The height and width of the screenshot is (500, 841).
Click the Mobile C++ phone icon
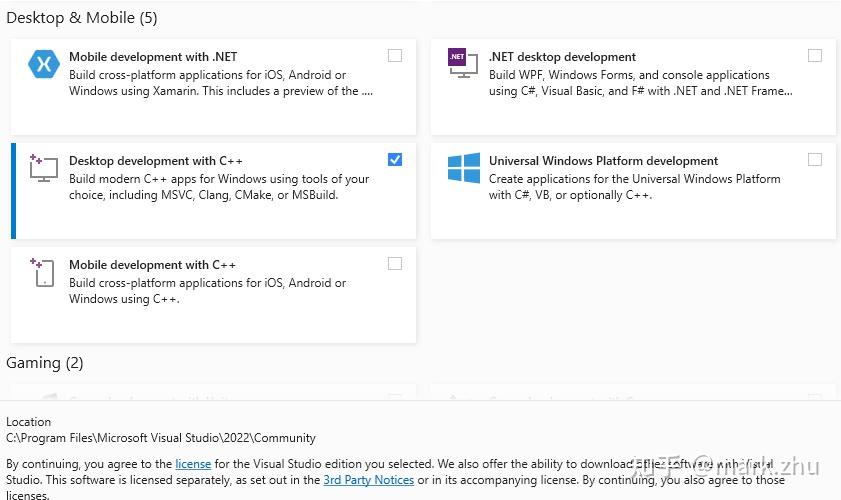43,272
